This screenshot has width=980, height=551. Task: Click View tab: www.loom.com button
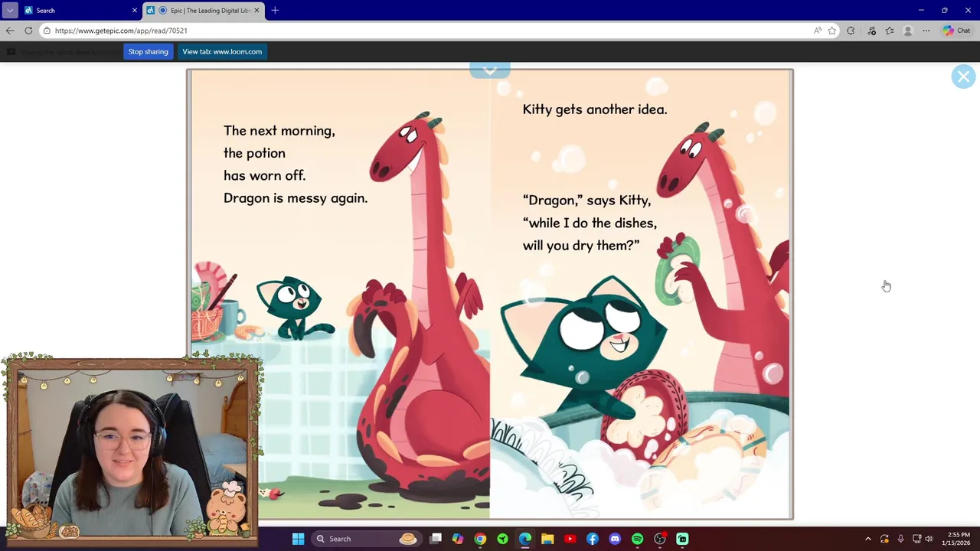coord(222,51)
